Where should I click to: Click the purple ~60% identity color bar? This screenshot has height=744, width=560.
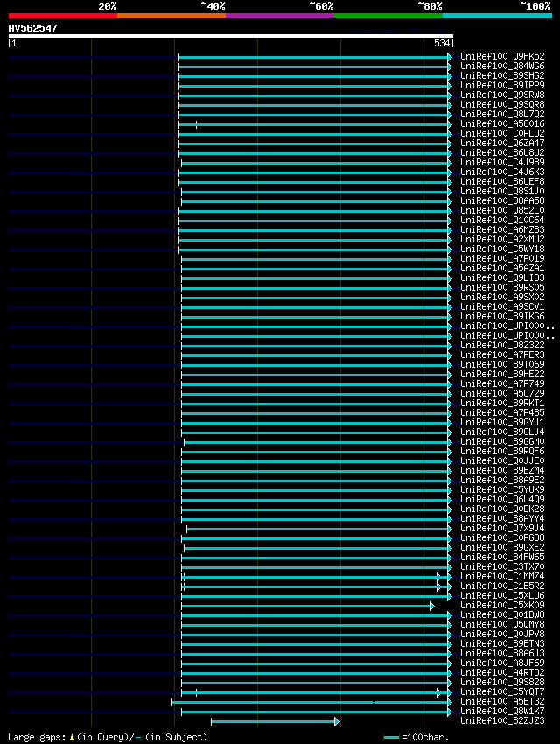pyautogui.click(x=280, y=16)
